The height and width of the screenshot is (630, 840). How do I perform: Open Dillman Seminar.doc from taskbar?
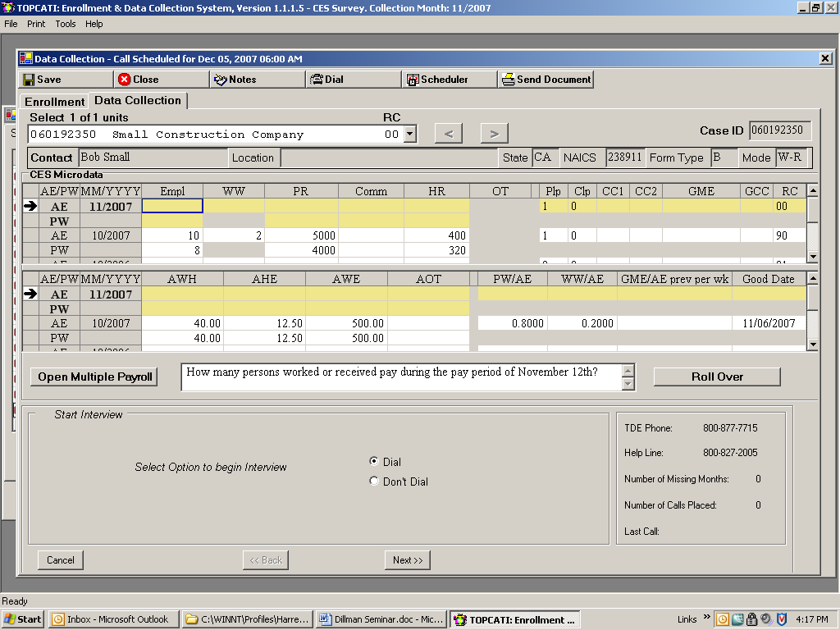(x=380, y=619)
